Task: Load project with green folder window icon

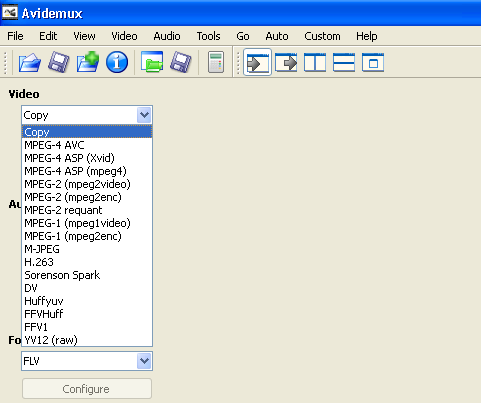Action: (152, 62)
